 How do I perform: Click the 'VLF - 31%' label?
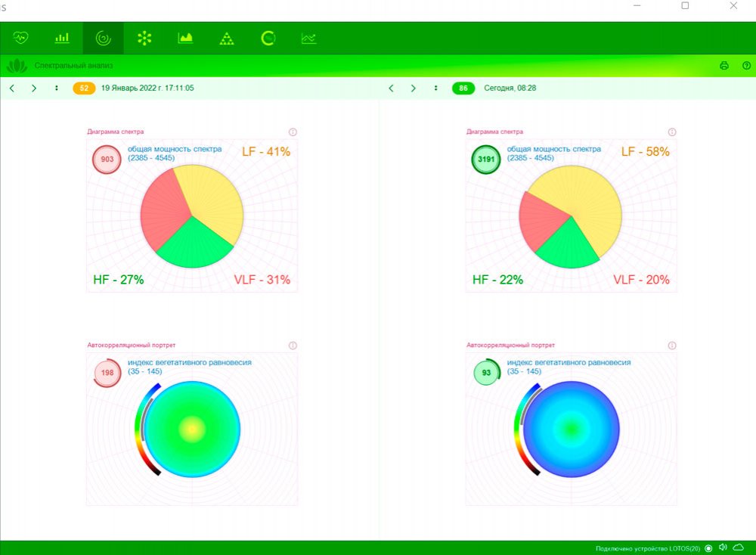point(262,280)
